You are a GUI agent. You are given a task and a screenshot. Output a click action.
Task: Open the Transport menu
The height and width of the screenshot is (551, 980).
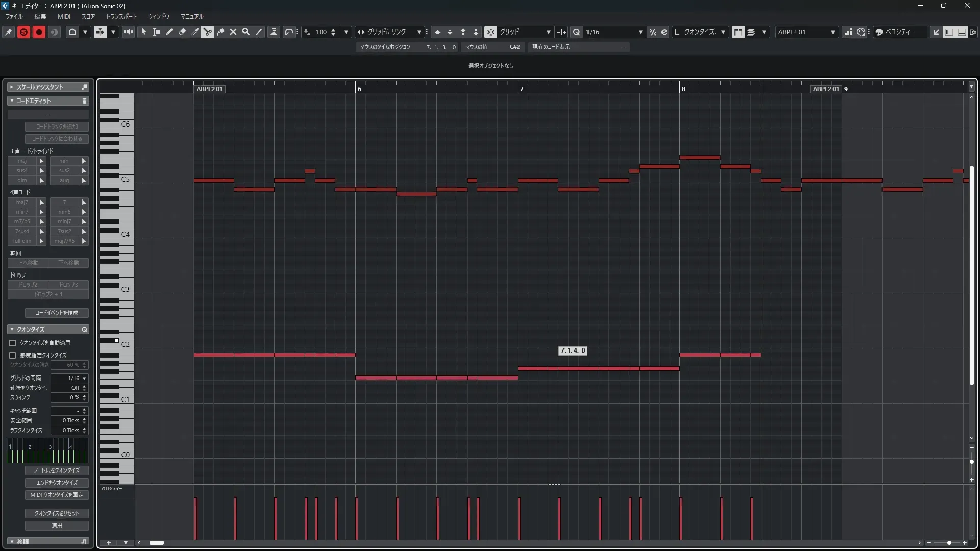[121, 16]
